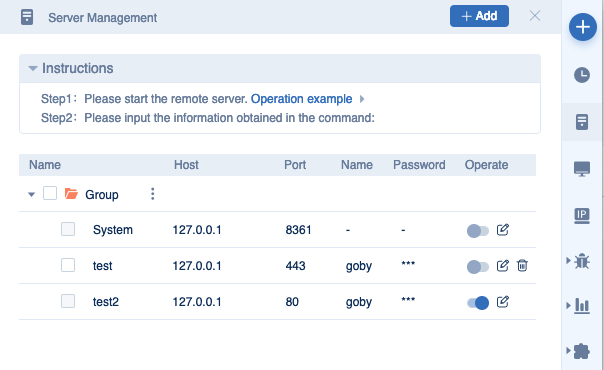Collapse the Instructions section
604x370 pixels.
tap(33, 69)
